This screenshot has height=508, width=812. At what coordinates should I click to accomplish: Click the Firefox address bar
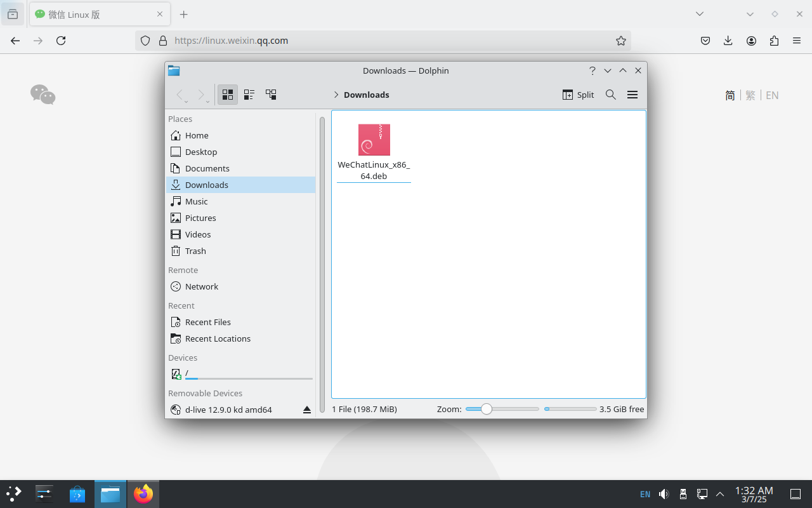click(x=383, y=41)
